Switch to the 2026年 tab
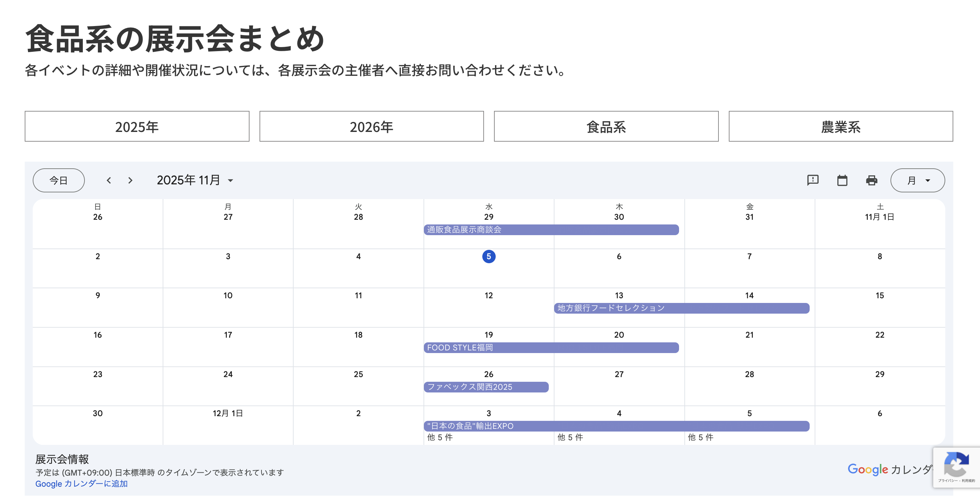Screen dimensions: 980x497 (371, 126)
